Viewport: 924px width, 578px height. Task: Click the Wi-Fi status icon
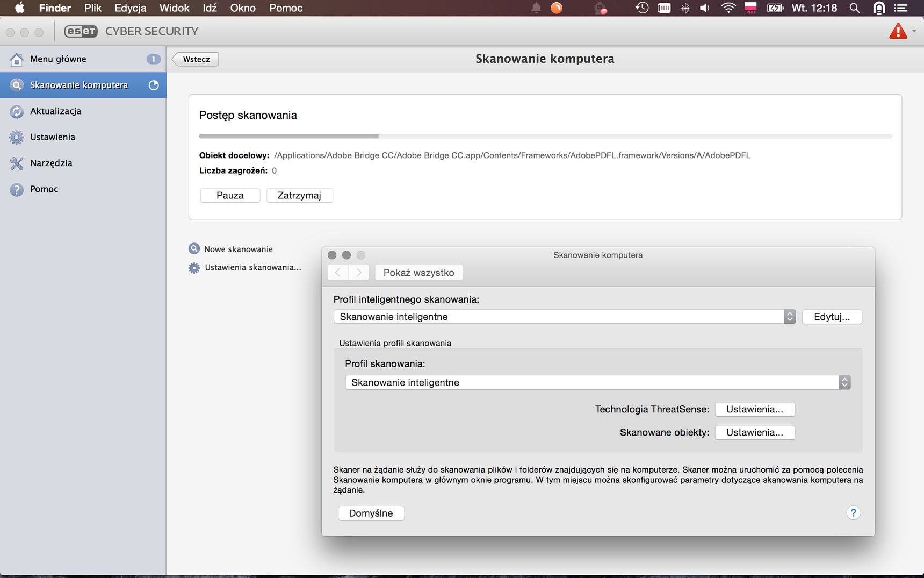(x=728, y=8)
